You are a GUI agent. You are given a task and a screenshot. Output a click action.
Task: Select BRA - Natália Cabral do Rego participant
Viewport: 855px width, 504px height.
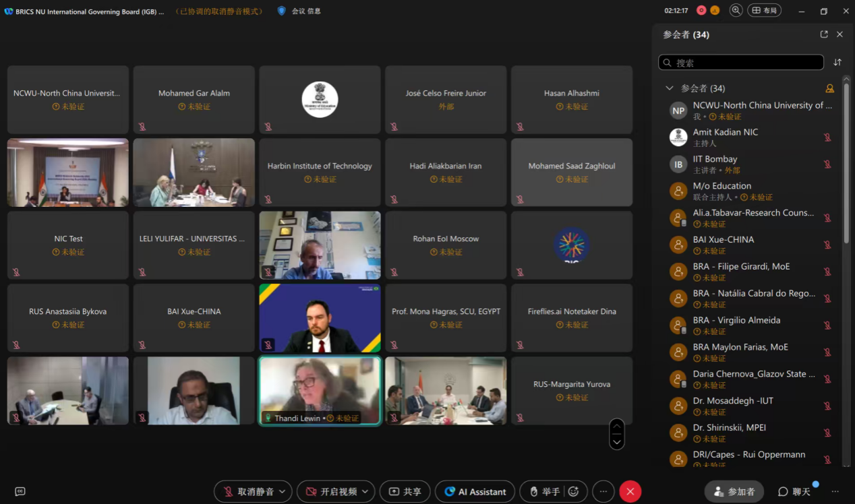[750, 298]
